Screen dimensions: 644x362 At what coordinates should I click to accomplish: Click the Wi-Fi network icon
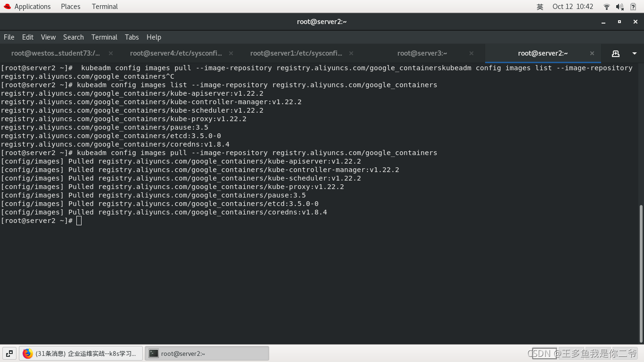click(x=607, y=7)
